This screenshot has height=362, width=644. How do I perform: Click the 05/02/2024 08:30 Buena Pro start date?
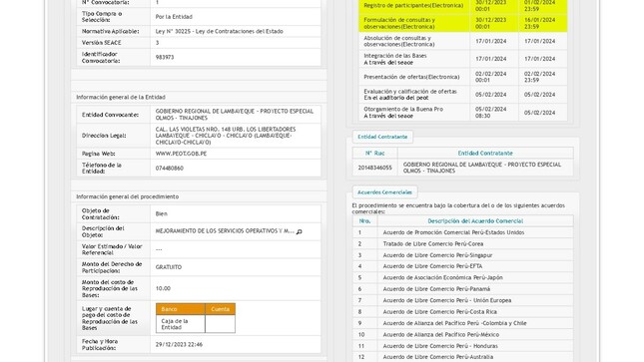pyautogui.click(x=491, y=113)
